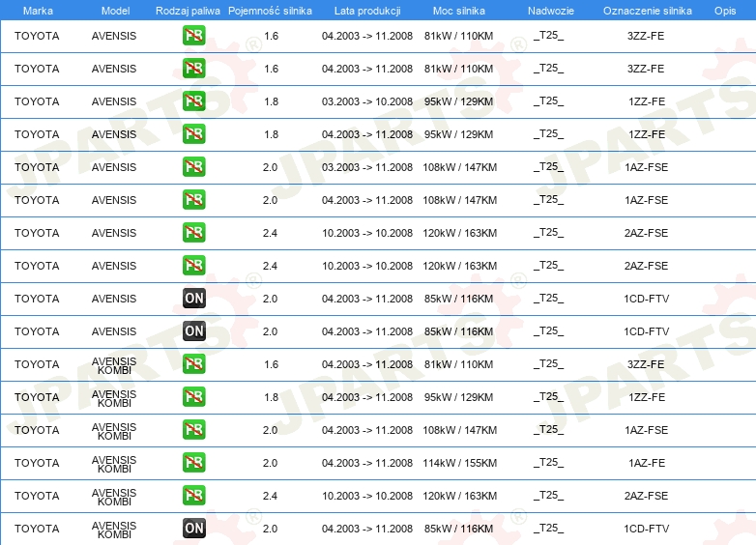This screenshot has height=545, width=756.
Task: Click the Model column header
Action: coord(115,11)
